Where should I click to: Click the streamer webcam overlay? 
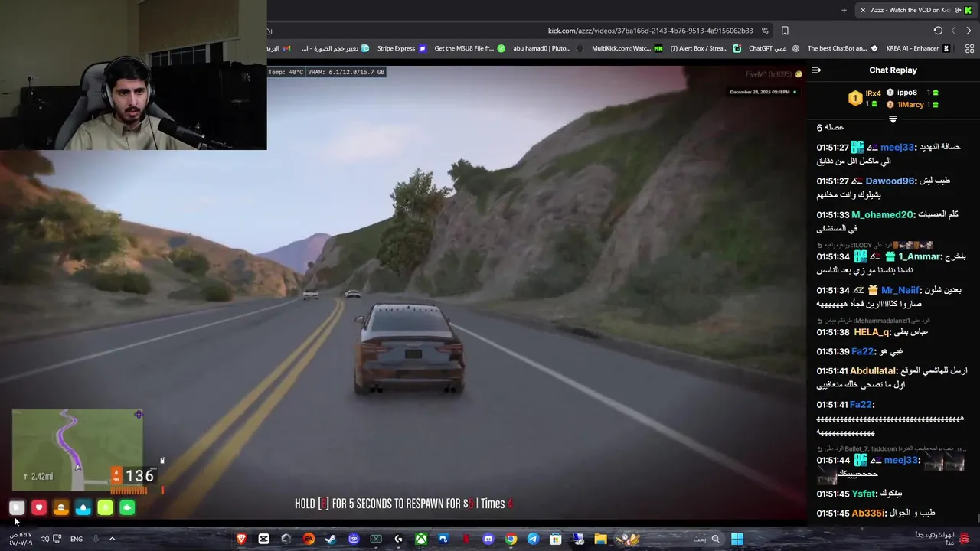tap(133, 75)
